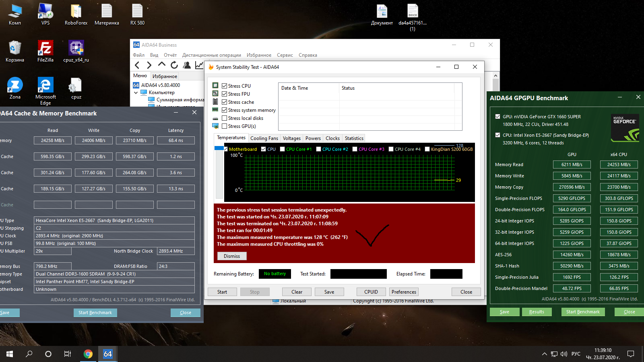Dismiss the stress test warning

click(232, 256)
